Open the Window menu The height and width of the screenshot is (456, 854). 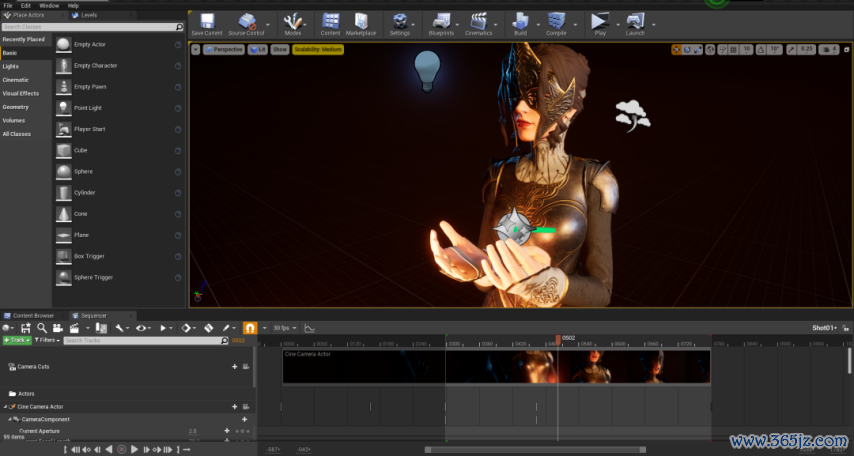[49, 5]
